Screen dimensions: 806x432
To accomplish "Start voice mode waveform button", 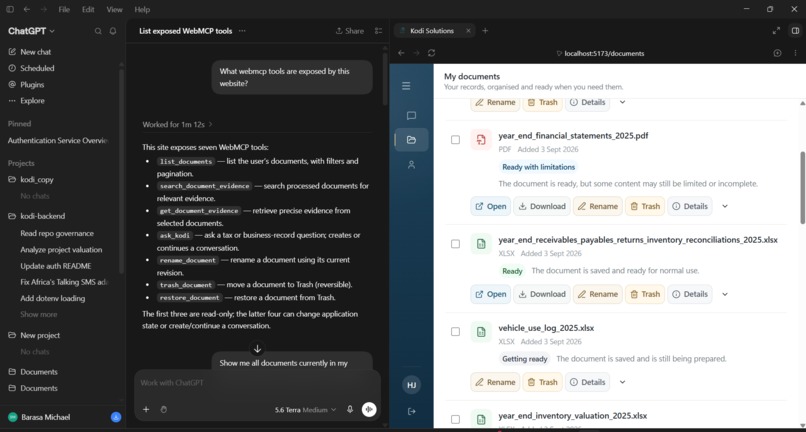I will click(369, 409).
